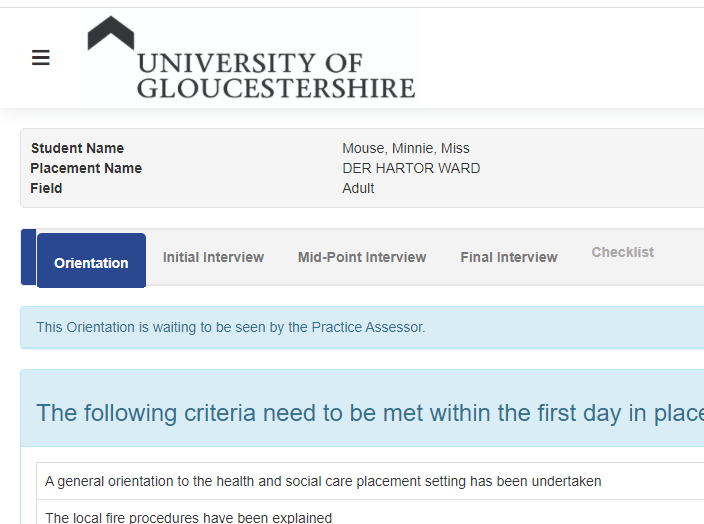Open the hamburger navigation menu
The height and width of the screenshot is (524, 704).
pyautogui.click(x=41, y=58)
